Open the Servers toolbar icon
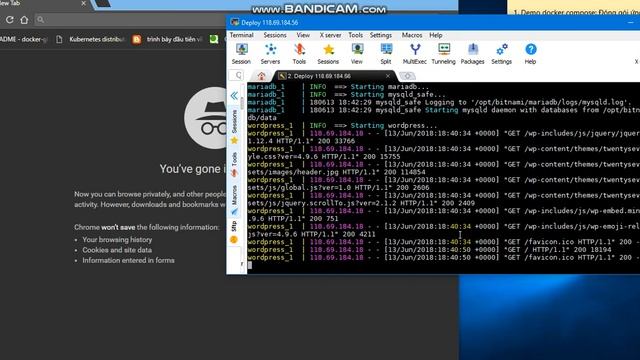Image resolution: width=640 pixels, height=360 pixels. 270,54
